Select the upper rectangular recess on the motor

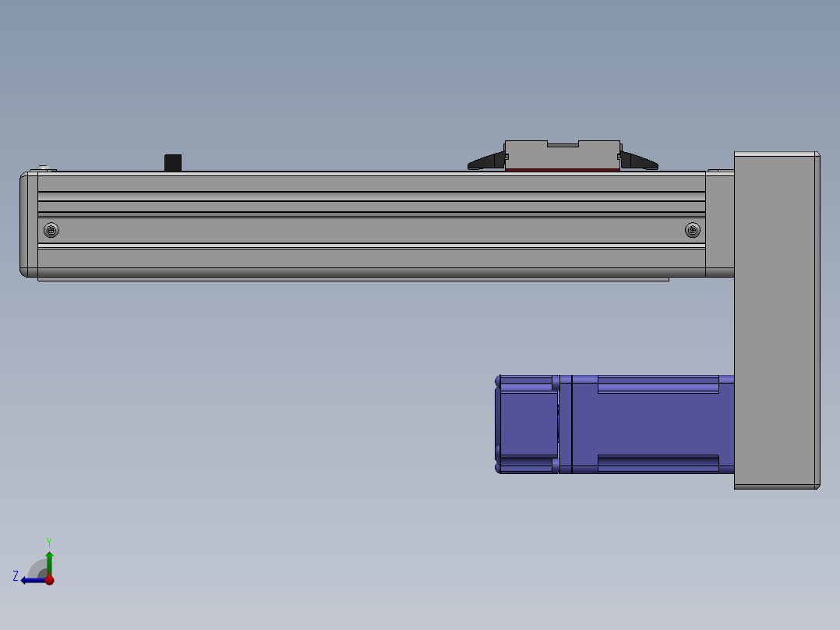(x=658, y=385)
